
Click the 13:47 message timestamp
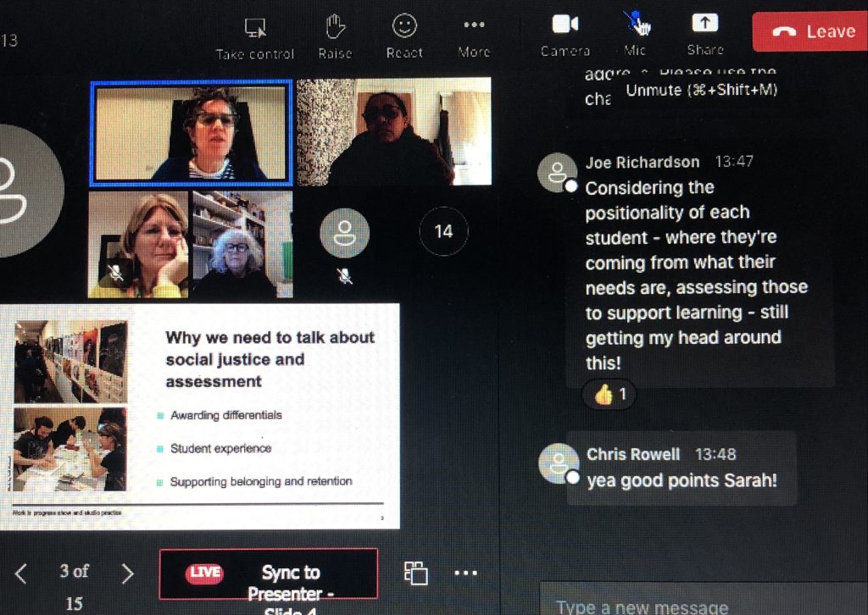[x=734, y=162]
